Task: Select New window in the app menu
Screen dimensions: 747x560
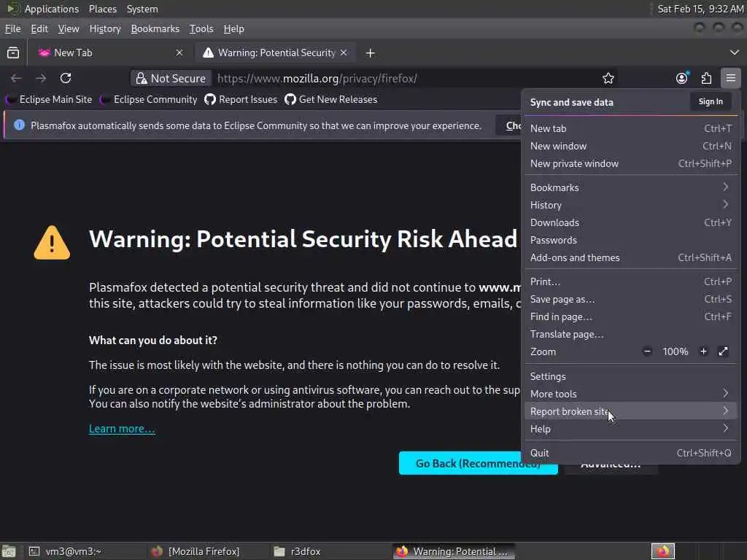Action: click(630, 146)
